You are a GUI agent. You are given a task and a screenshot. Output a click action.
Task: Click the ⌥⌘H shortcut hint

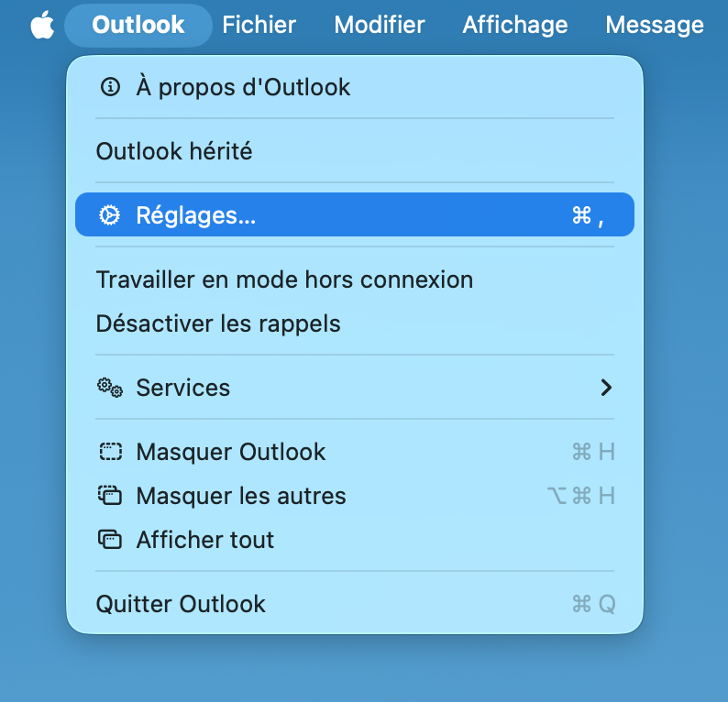pos(581,495)
